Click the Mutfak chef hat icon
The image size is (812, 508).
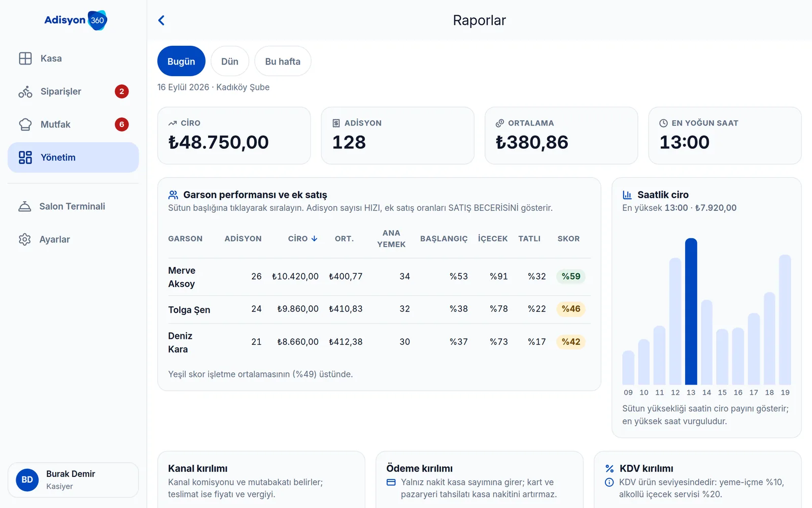point(25,124)
